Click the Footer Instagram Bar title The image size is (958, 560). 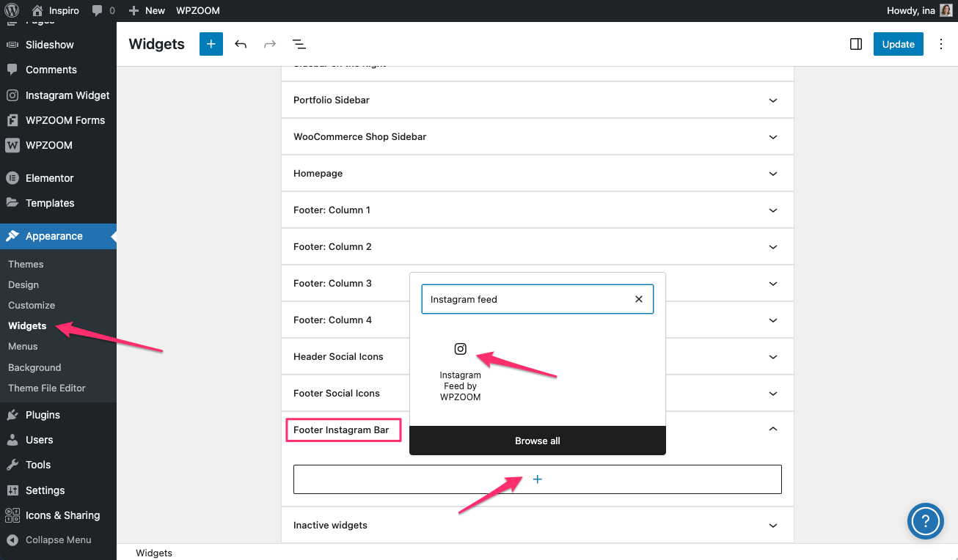[341, 430]
